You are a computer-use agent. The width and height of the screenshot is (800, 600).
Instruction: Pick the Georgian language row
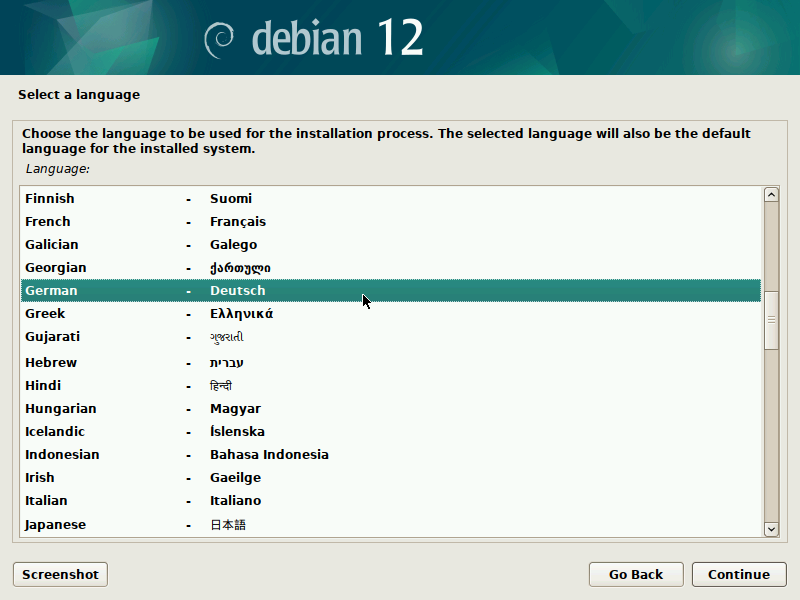[x=391, y=267]
